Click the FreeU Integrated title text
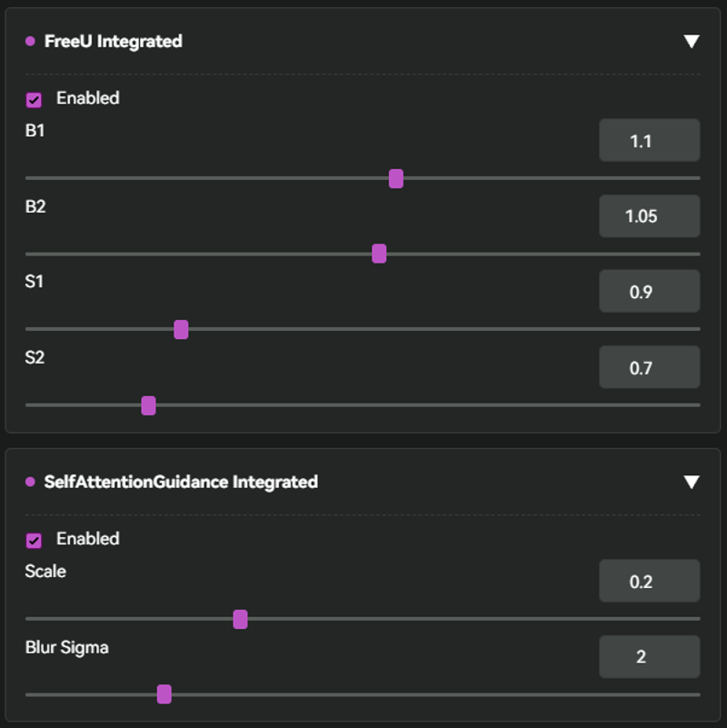 click(x=113, y=42)
